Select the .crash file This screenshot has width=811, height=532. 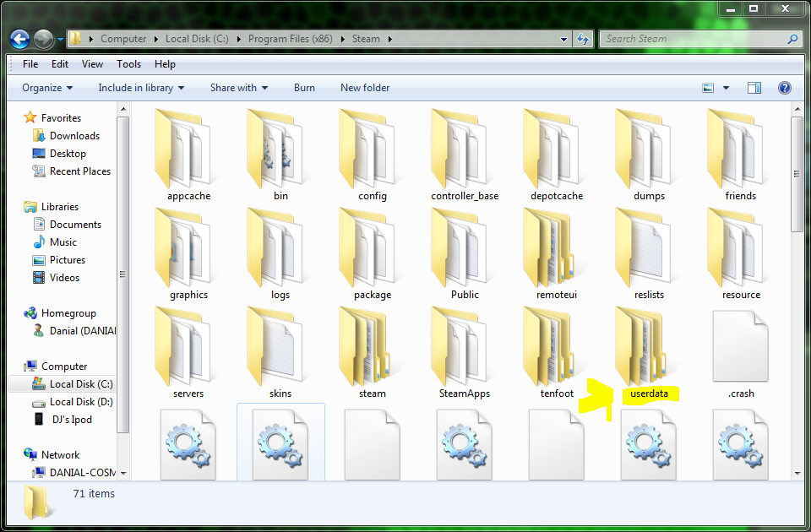point(741,353)
